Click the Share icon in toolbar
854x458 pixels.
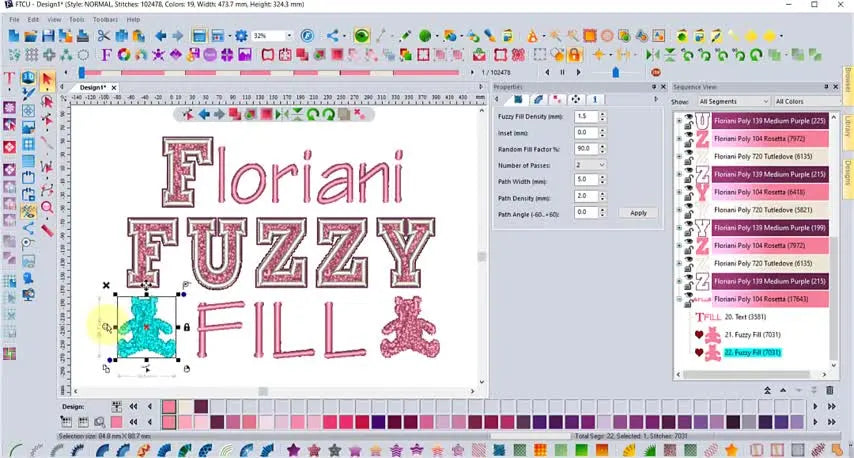pyautogui.click(x=332, y=36)
